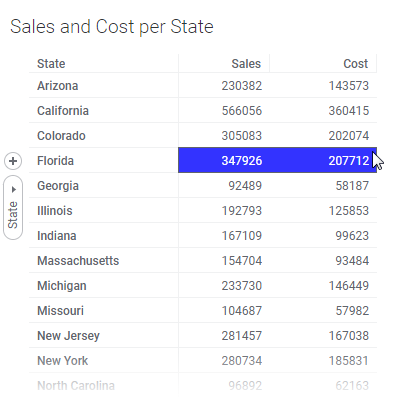Click Michigan cost value 146449

click(x=349, y=286)
